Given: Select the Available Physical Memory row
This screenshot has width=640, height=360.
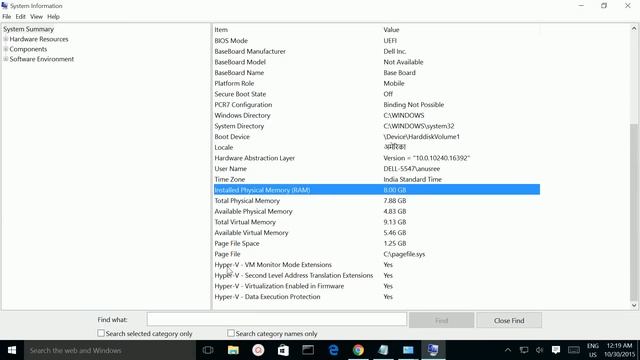Looking at the screenshot, I should [x=377, y=211].
